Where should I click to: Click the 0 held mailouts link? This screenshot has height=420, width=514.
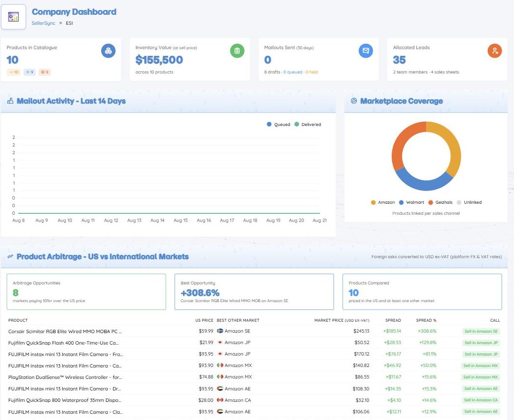pyautogui.click(x=312, y=72)
